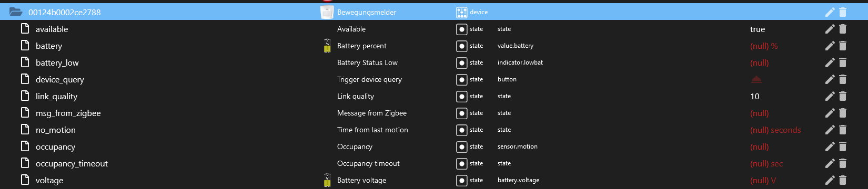The image size is (868, 189).
Task: Delete the msg_from_zigbee state
Action: coord(843,113)
